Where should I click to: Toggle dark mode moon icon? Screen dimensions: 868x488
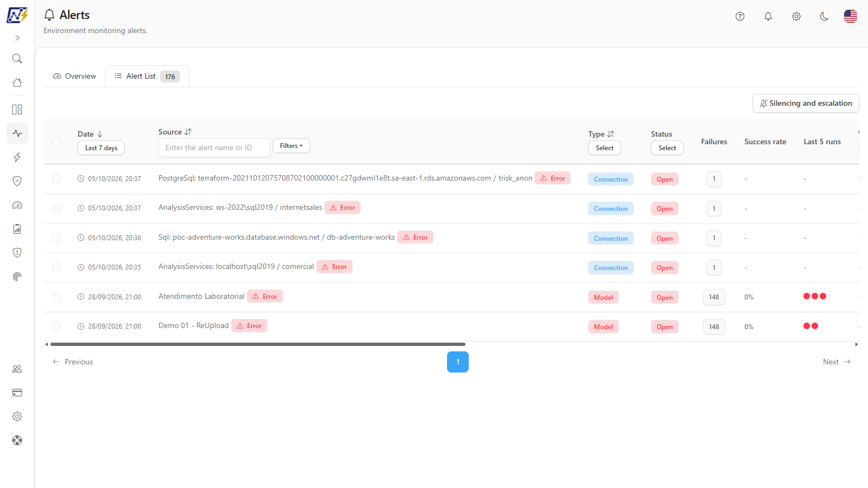825,16
